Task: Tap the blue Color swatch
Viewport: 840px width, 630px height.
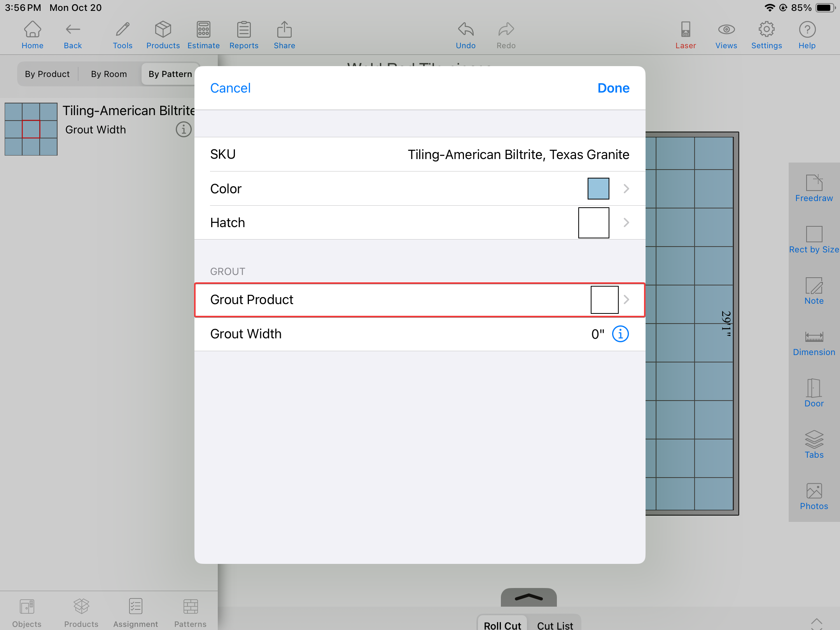Action: [598, 189]
